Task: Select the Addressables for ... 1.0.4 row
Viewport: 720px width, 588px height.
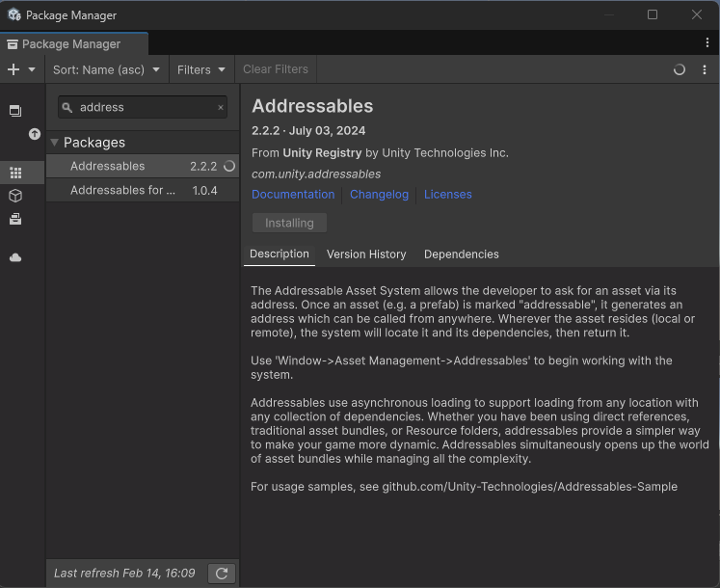Action: (143, 190)
